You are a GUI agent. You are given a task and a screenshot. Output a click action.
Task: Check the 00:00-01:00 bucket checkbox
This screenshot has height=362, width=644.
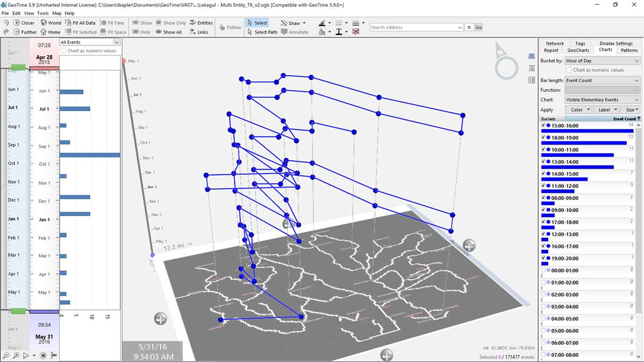[544, 270]
